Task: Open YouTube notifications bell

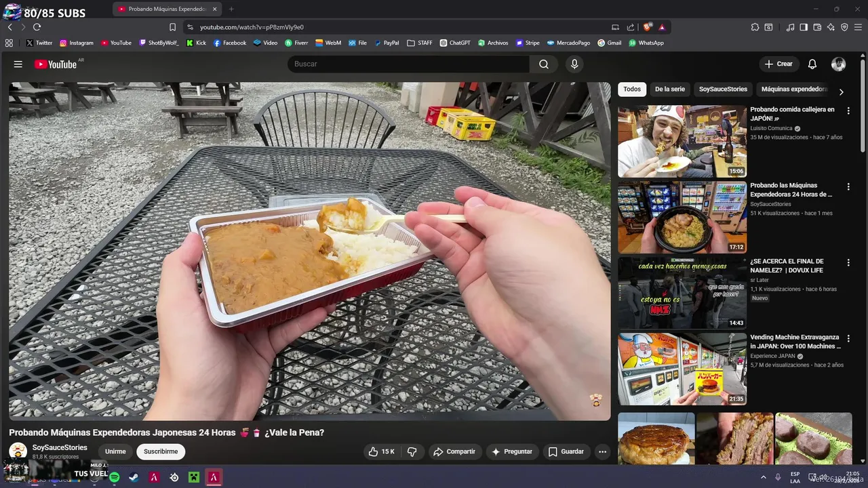Action: 812,64
